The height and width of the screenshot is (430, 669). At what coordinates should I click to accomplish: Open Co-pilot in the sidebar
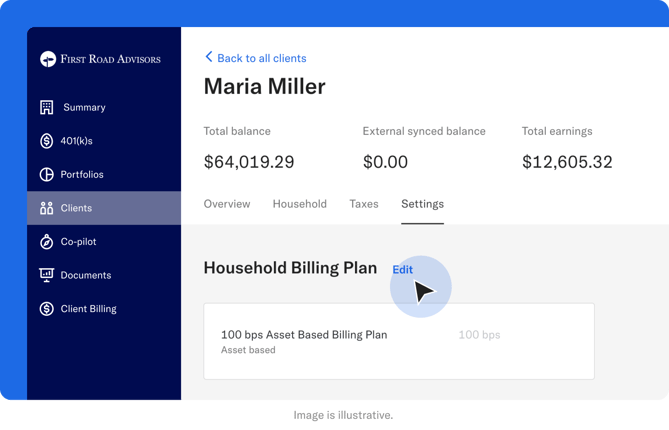[104, 241]
